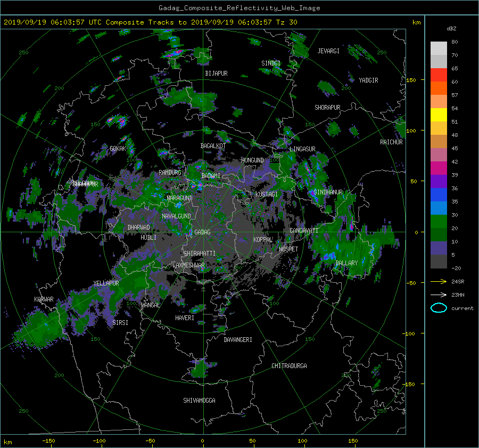
Task: Click the 150 right axis tick label
Action: tap(411, 80)
